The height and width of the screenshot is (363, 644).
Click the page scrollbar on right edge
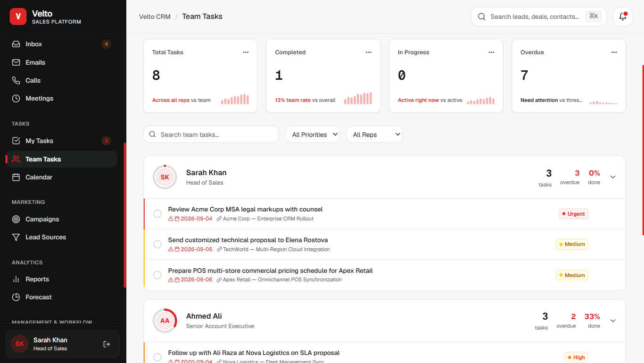(643, 150)
